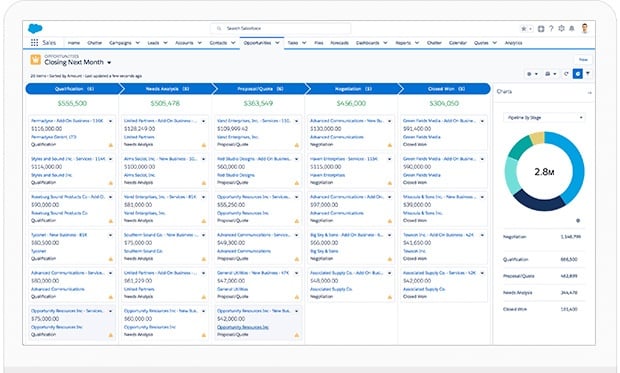Open the App Launcher grid icon
620x373 pixels.
34,43
